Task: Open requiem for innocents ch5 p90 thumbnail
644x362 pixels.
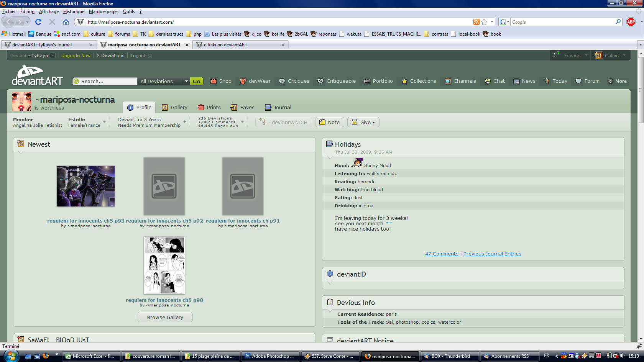Action: 164,265
